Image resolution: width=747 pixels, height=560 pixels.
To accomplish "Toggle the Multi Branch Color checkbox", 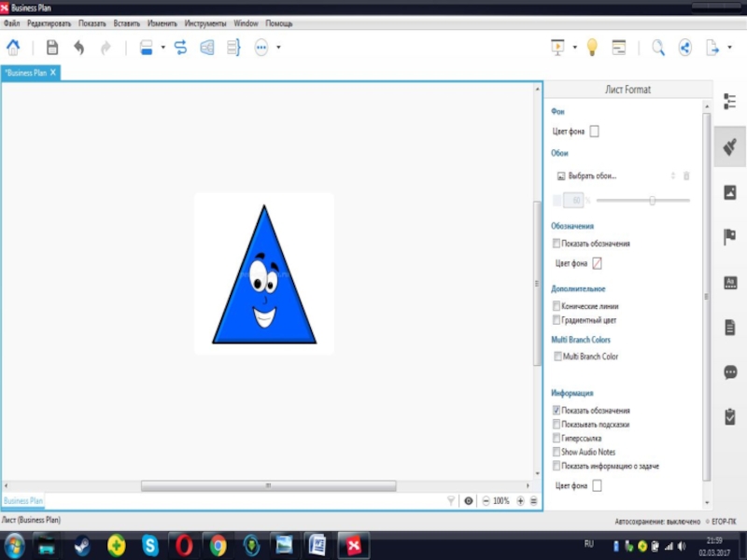I will (557, 357).
